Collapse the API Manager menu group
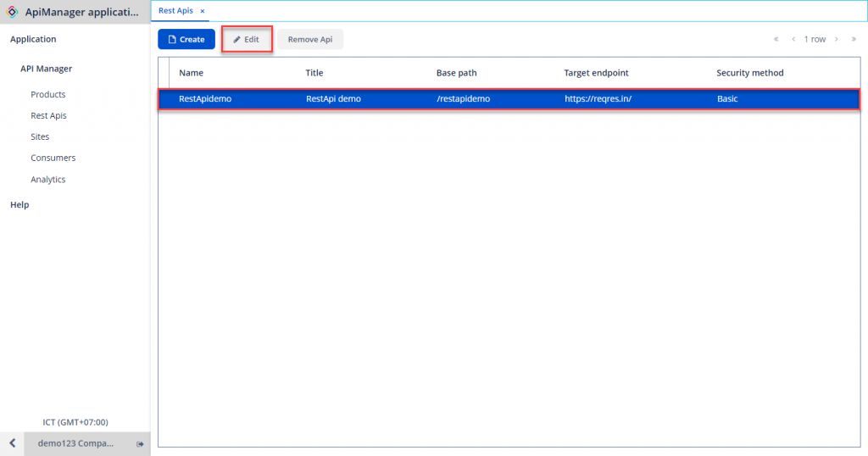The height and width of the screenshot is (456, 868). point(46,69)
